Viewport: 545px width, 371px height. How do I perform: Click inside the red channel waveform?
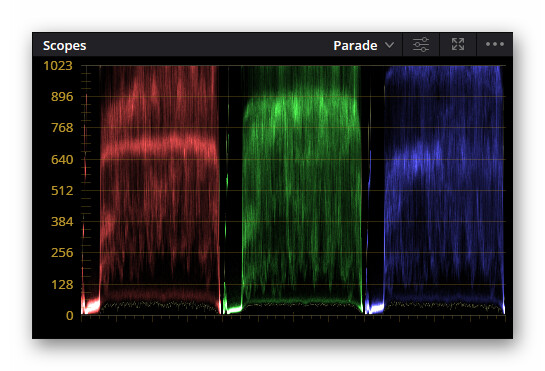coord(160,189)
